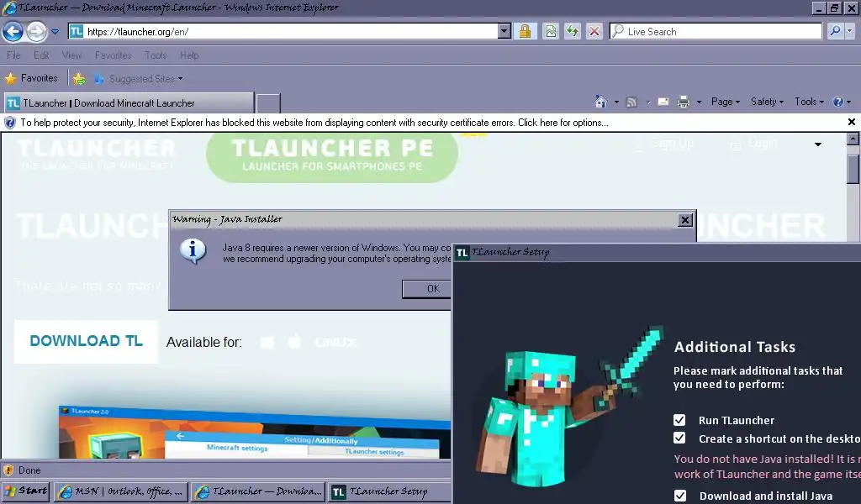Image resolution: width=861 pixels, height=504 pixels.
Task: Open the Tools command bar menu
Action: [x=810, y=102]
